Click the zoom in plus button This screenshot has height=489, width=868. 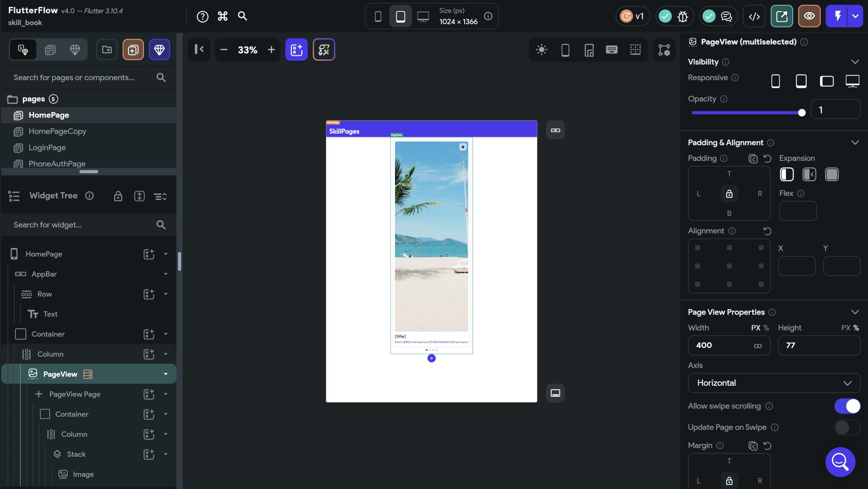pyautogui.click(x=271, y=50)
